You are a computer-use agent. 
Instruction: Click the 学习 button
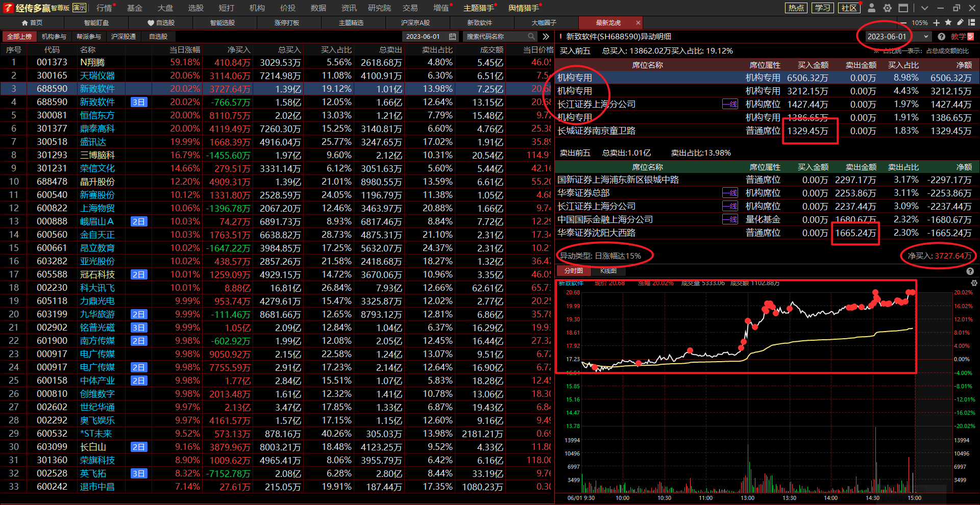(x=823, y=8)
